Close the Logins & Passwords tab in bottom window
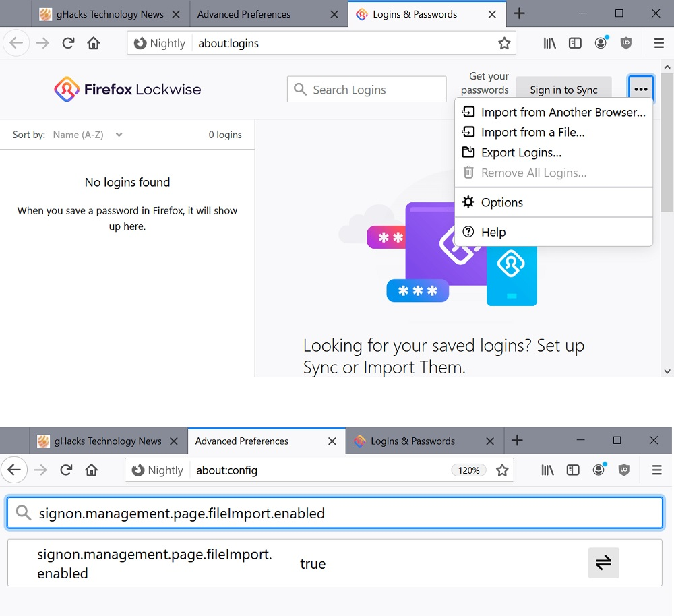This screenshot has width=674, height=616. pyautogui.click(x=490, y=441)
